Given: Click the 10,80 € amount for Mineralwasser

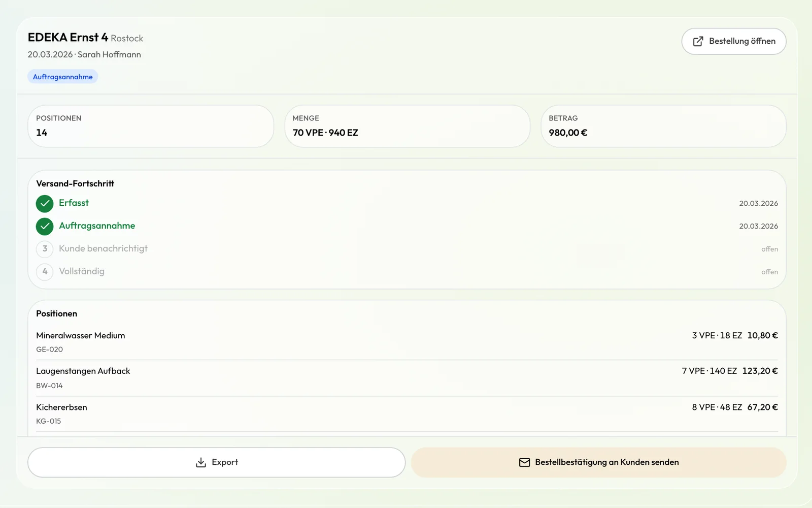Looking at the screenshot, I should [x=762, y=335].
